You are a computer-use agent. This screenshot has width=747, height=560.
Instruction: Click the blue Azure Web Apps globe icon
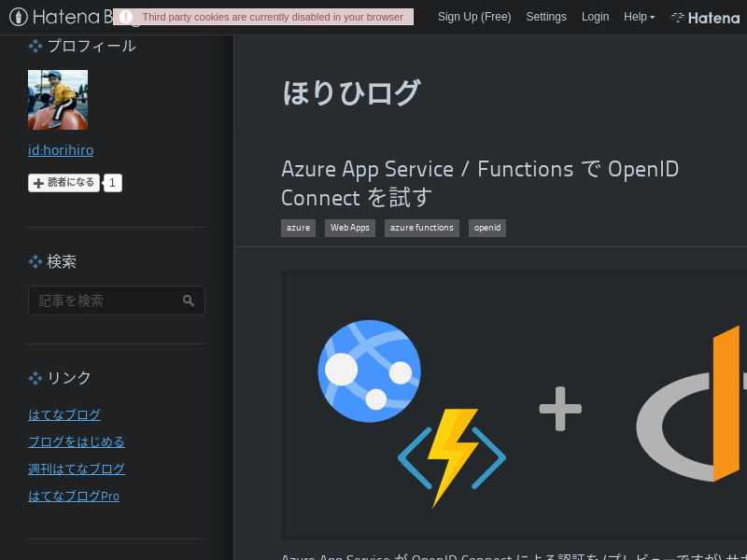click(369, 371)
